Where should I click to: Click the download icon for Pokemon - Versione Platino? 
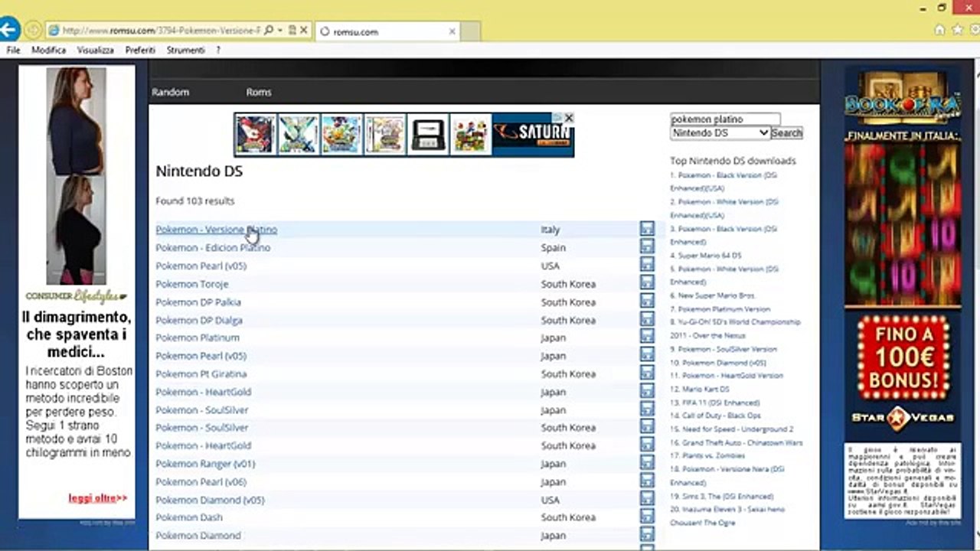pyautogui.click(x=647, y=229)
